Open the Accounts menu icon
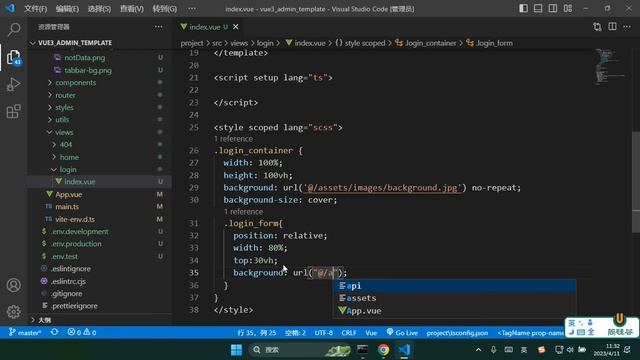This screenshot has width=640, height=360. click(x=13, y=285)
